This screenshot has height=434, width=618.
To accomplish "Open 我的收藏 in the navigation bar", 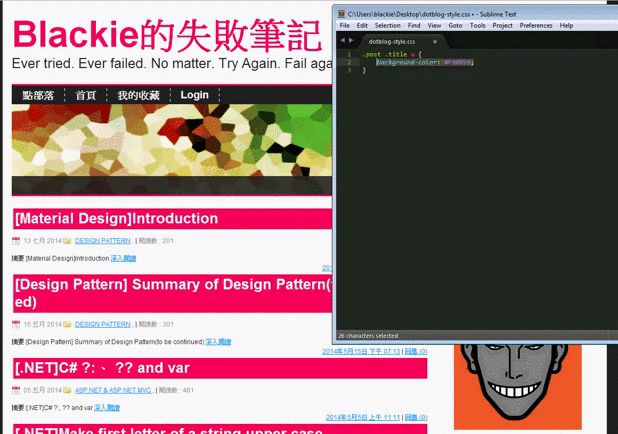I will coord(138,95).
